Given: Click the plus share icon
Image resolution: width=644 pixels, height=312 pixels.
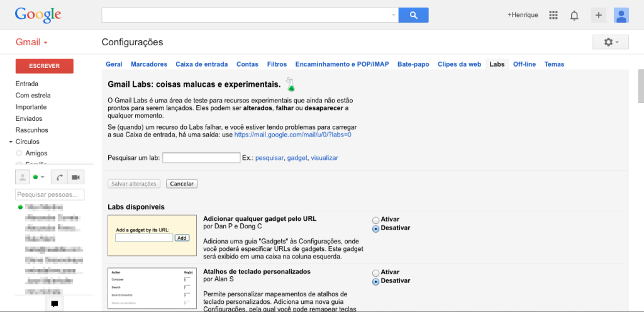Looking at the screenshot, I should (x=599, y=15).
